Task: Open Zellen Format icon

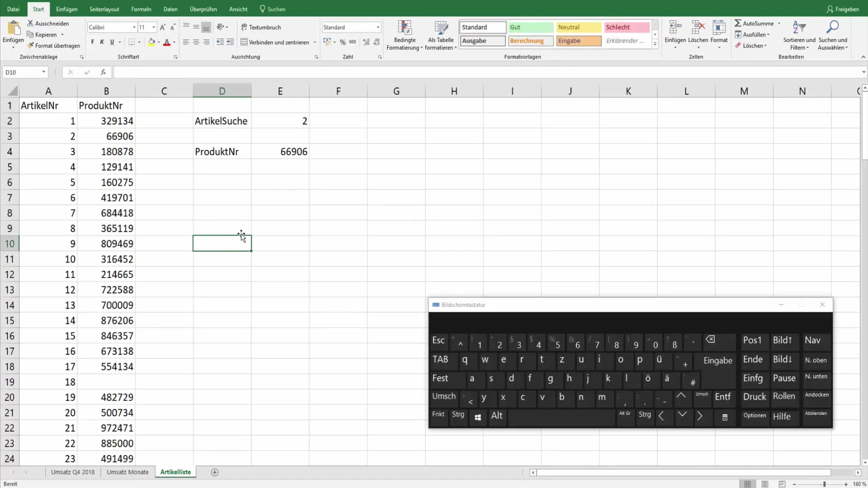Action: pos(719,28)
